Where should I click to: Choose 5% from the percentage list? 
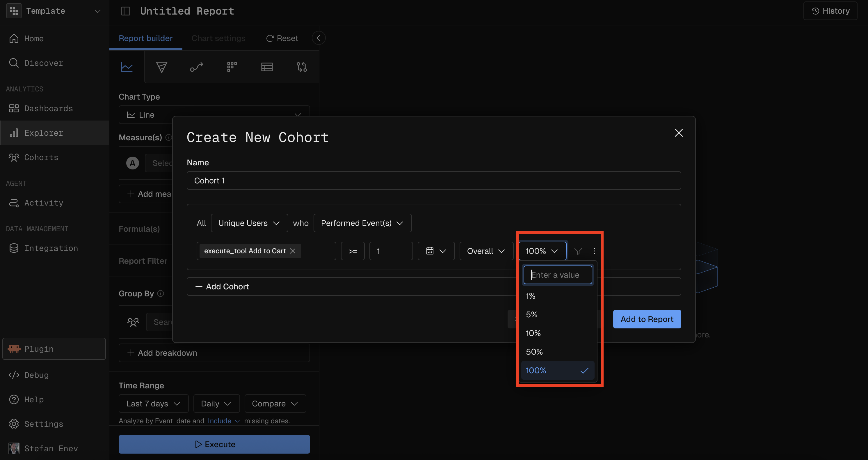558,314
